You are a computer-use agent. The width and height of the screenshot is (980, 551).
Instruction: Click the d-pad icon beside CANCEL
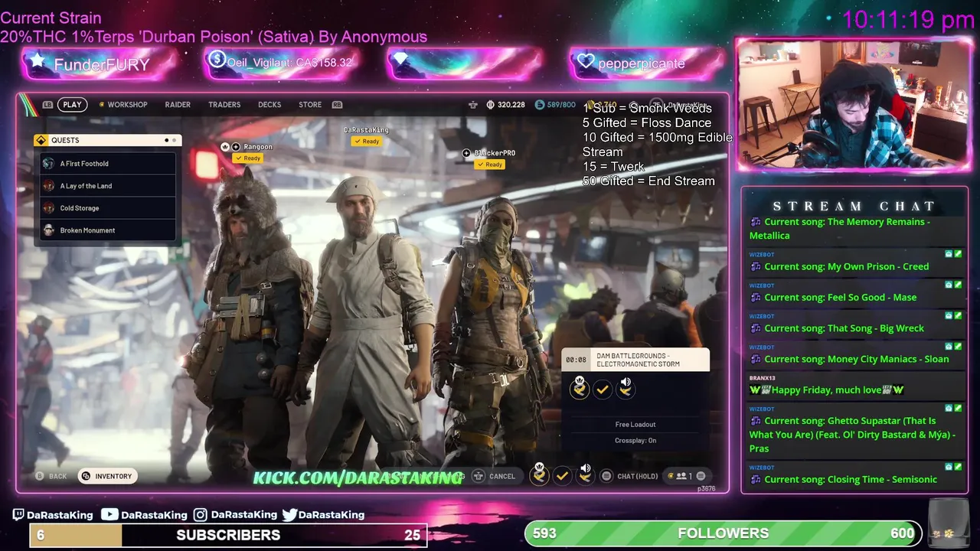(x=479, y=476)
